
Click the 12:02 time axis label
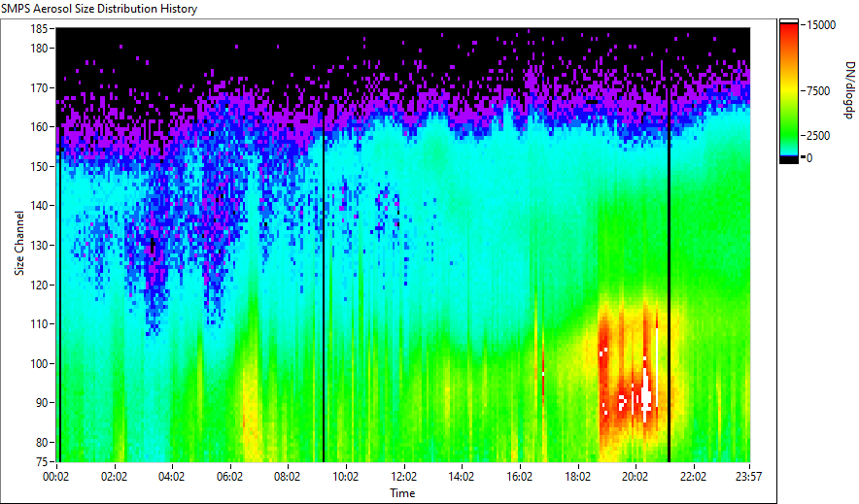[x=404, y=477]
